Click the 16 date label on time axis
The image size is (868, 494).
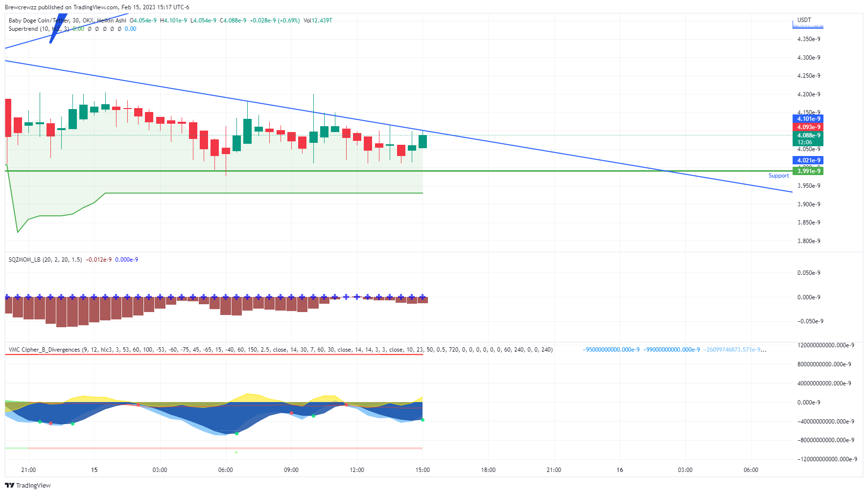tap(620, 470)
